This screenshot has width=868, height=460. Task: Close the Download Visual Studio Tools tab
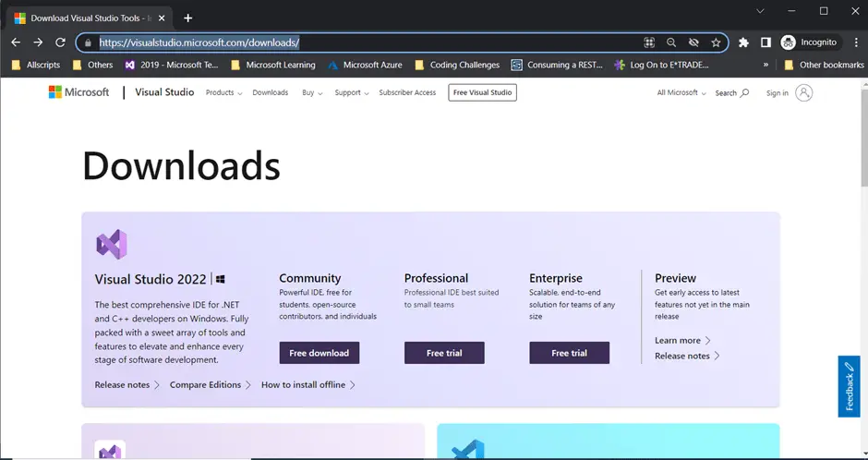[x=162, y=18]
